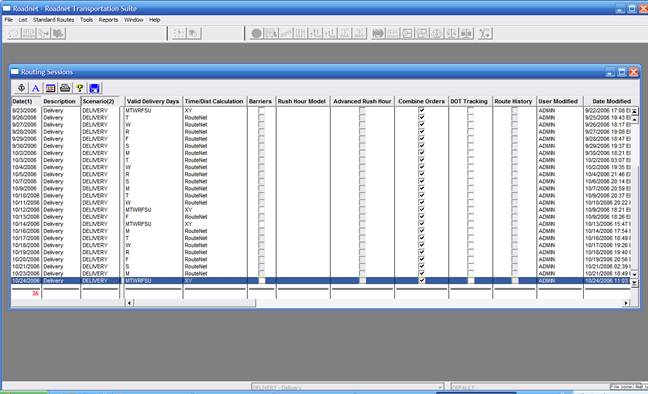Click the horizontal scrollbar thumb in the sessions table
Viewport: 648px width, 394px height.
coord(194,303)
